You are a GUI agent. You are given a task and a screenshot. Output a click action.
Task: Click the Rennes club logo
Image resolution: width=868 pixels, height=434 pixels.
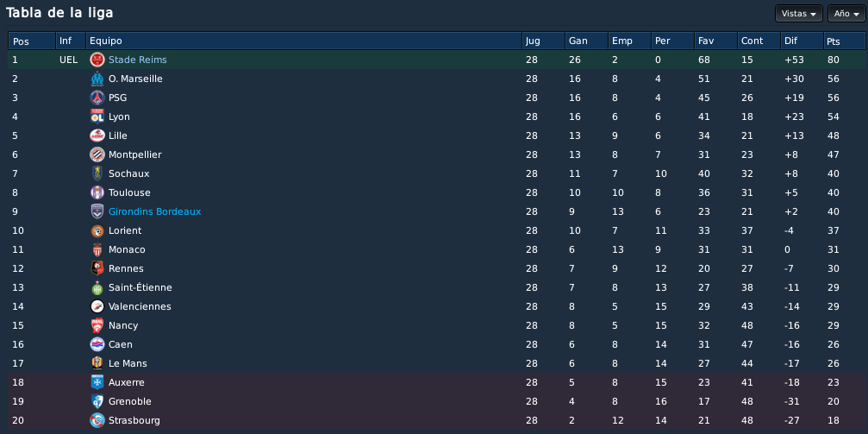click(97, 268)
